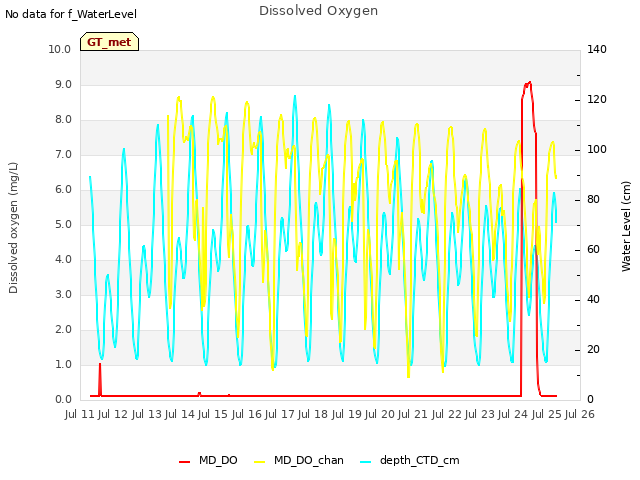Click the Jul 14 x-axis tick label

pos(180,414)
